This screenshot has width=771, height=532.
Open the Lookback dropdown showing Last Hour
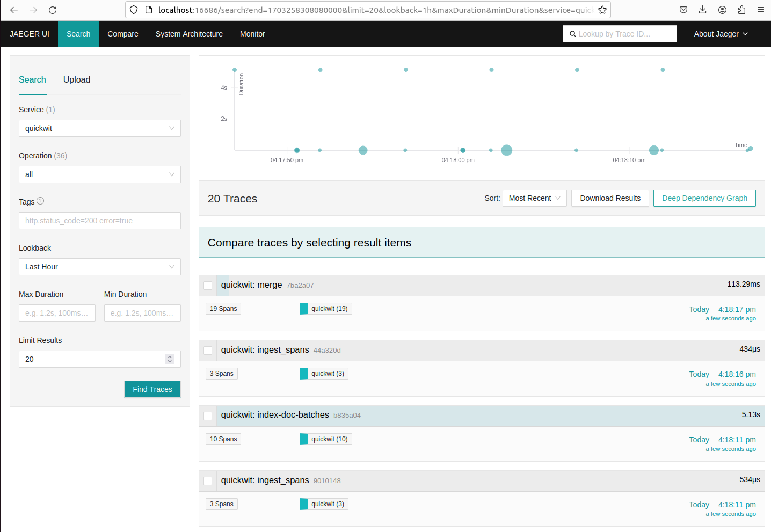[x=100, y=267]
